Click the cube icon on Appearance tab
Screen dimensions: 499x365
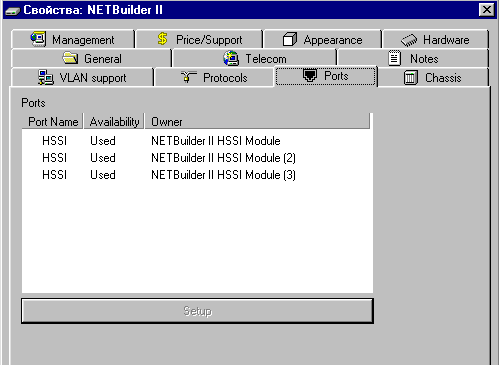pos(290,39)
